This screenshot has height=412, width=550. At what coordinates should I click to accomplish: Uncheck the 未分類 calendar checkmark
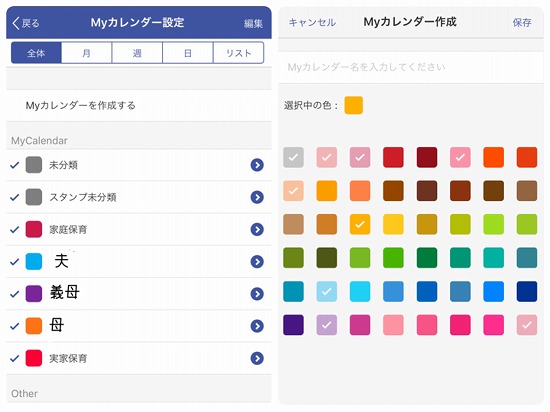point(14,165)
